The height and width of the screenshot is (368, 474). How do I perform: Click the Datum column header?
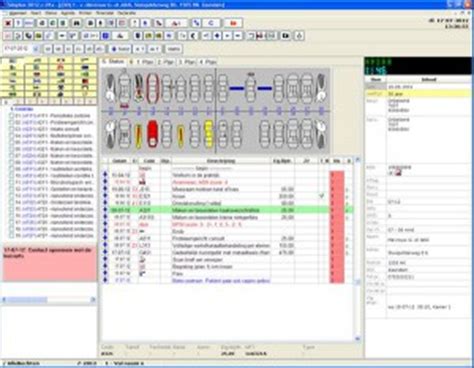click(x=120, y=161)
